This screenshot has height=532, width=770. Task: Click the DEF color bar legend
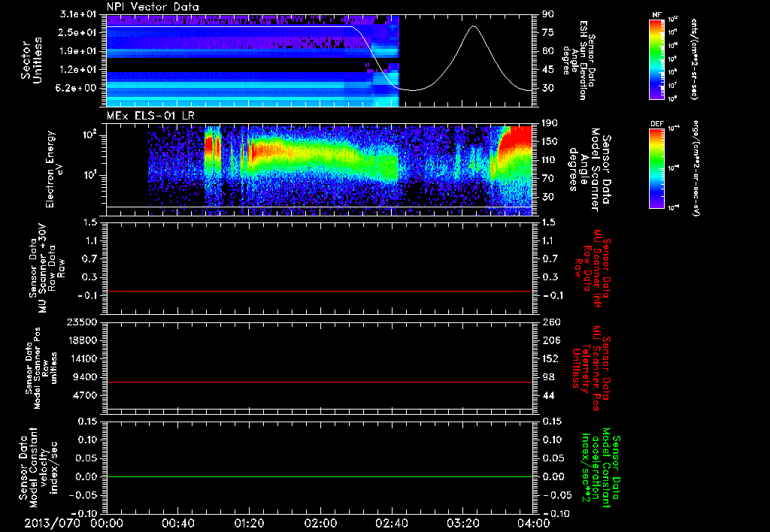pos(656,168)
